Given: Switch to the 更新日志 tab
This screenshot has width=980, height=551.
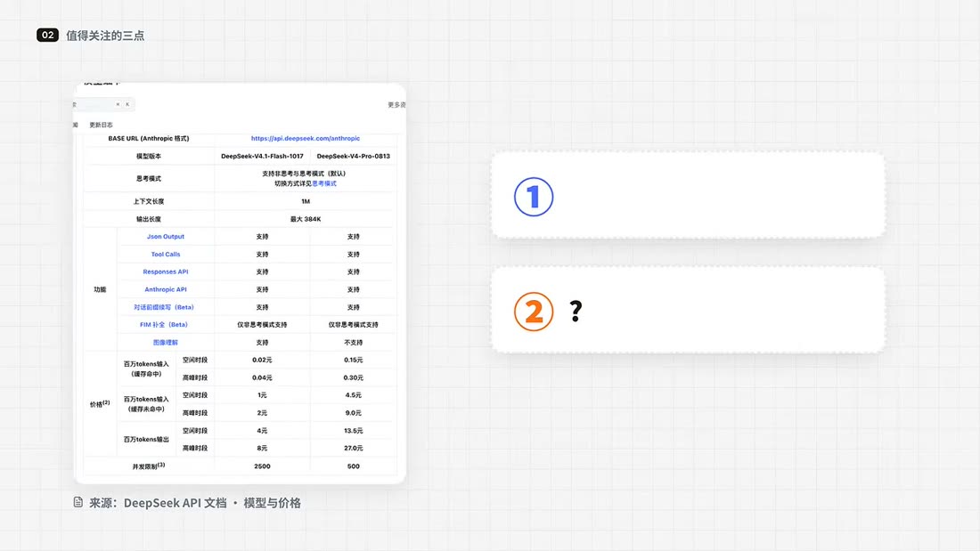Looking at the screenshot, I should pyautogui.click(x=101, y=125).
